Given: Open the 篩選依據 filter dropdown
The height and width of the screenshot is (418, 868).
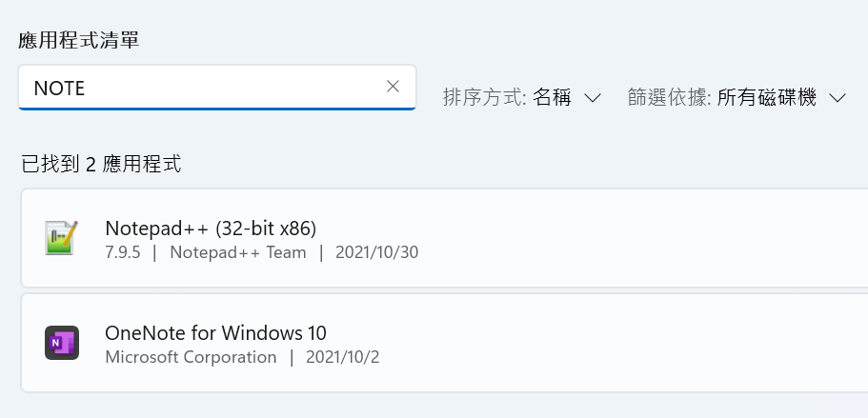Looking at the screenshot, I should [737, 98].
